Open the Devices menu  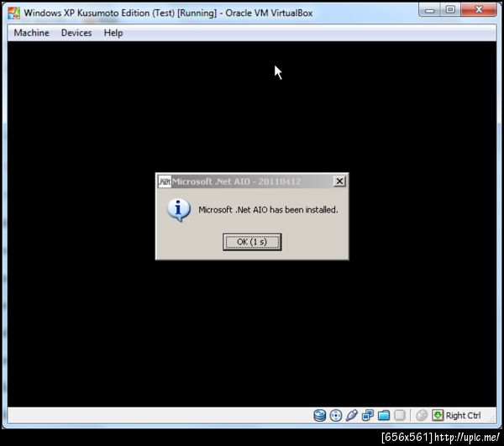tap(76, 33)
